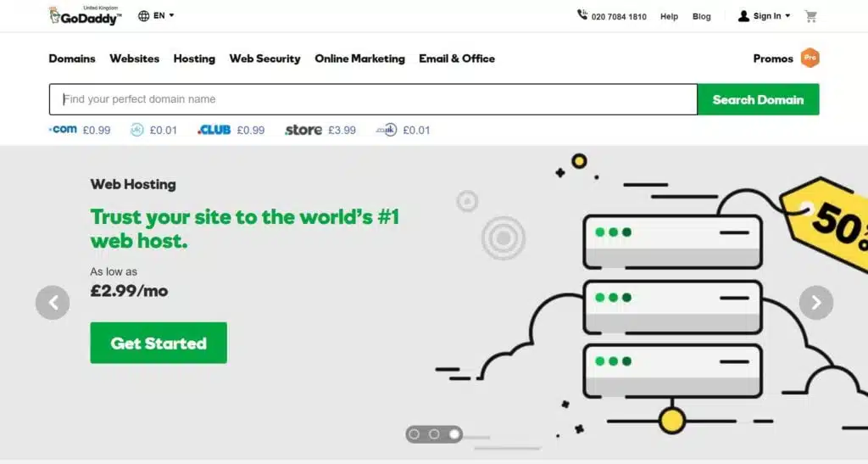Select the .uk circular domain icon
Screen dimensions: 868x464
pos(136,130)
